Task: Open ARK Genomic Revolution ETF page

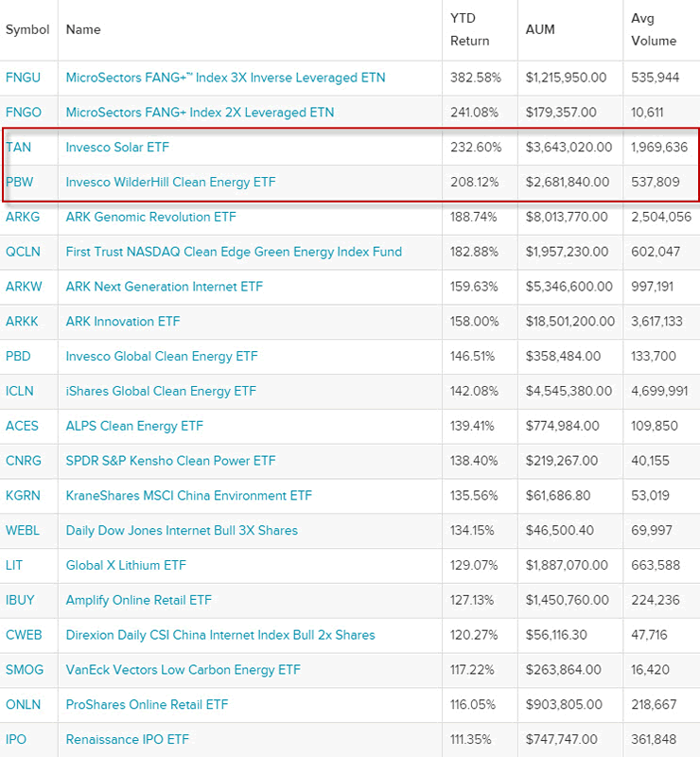Action: tap(150, 217)
